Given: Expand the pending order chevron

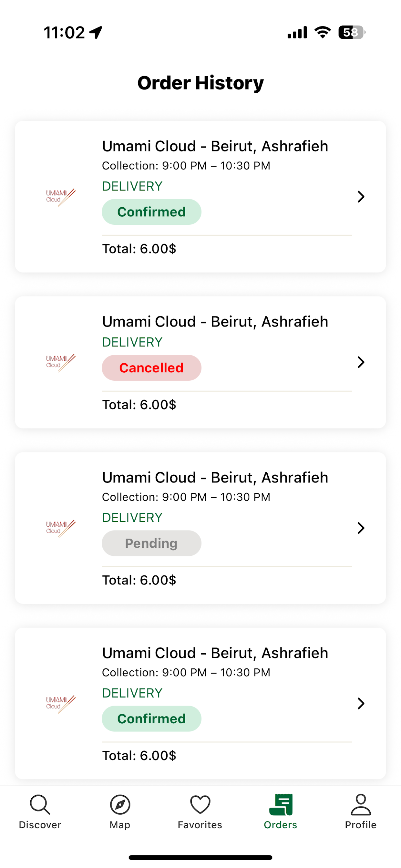Looking at the screenshot, I should point(361,528).
